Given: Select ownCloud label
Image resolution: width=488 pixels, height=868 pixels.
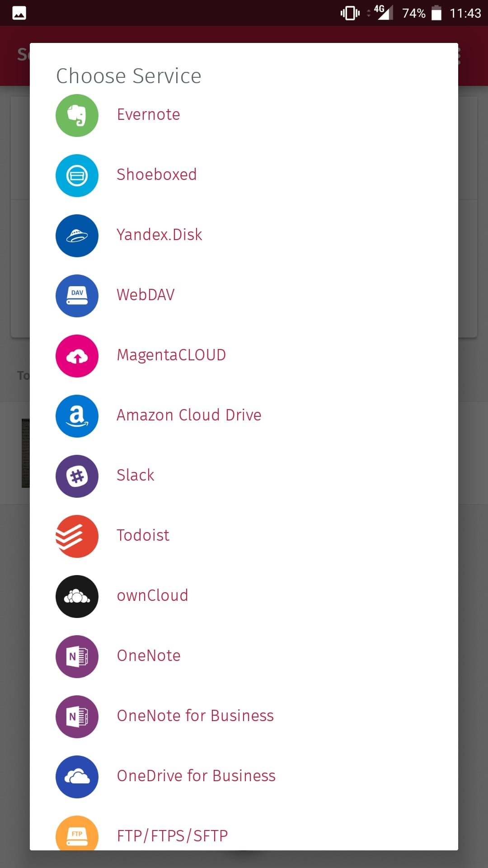Looking at the screenshot, I should point(152,596).
